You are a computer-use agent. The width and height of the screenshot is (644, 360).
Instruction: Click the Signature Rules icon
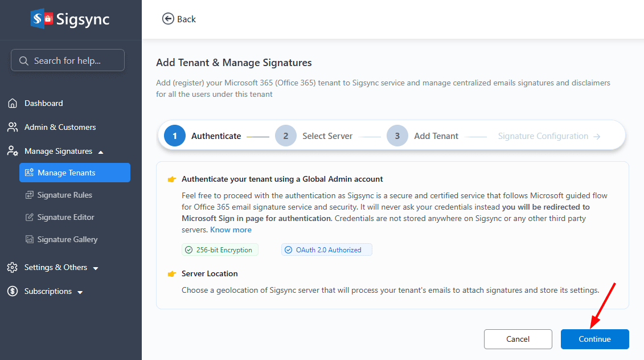coord(30,195)
